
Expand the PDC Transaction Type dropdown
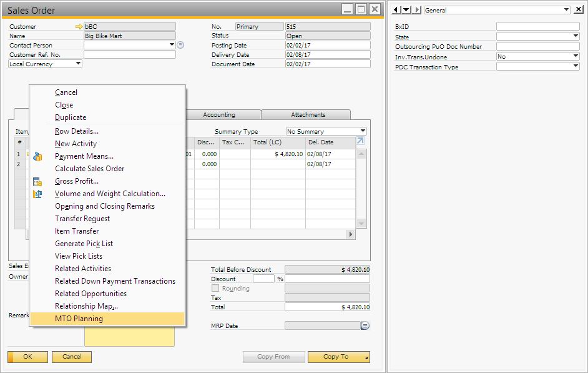[x=576, y=67]
